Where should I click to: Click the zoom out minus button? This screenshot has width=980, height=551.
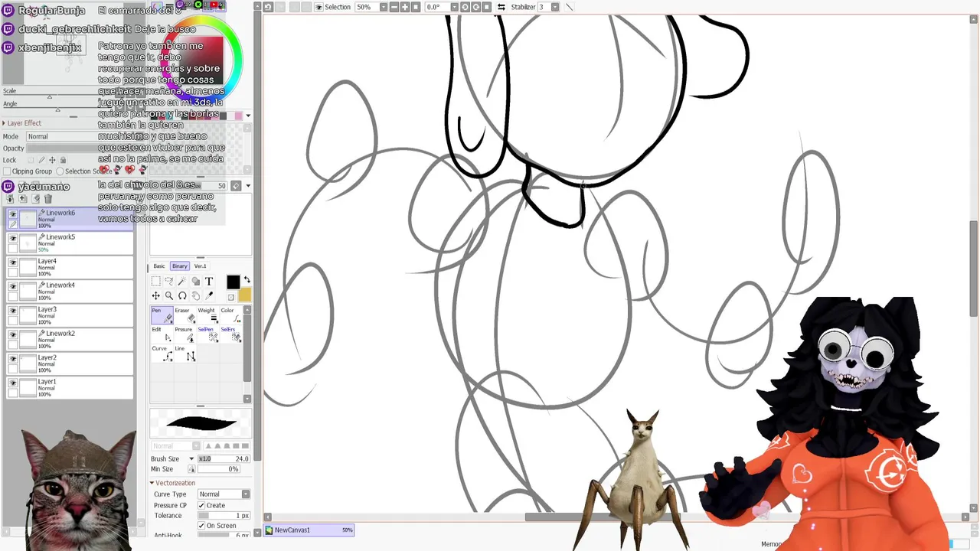point(394,7)
